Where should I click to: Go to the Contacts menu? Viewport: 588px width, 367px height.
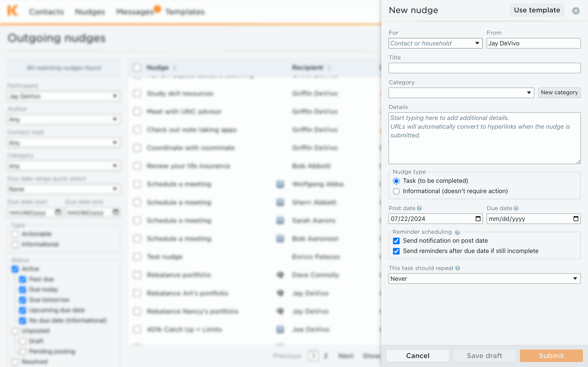pyautogui.click(x=46, y=12)
